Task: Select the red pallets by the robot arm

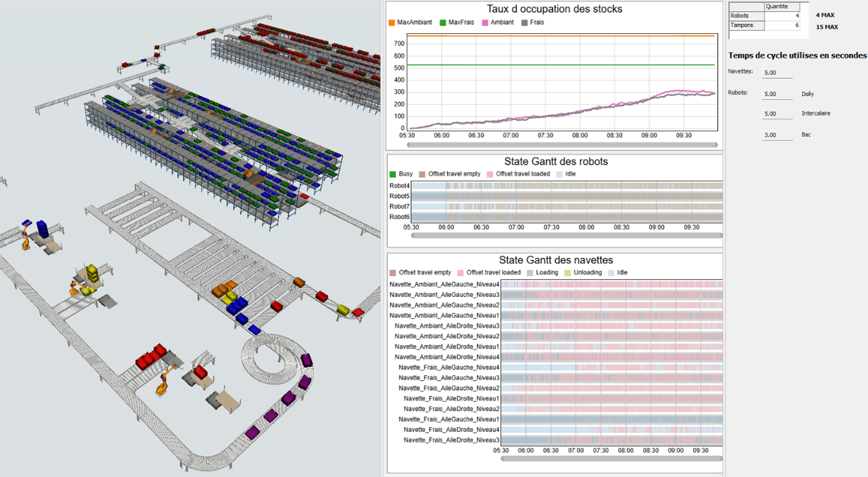Action: pos(151,356)
